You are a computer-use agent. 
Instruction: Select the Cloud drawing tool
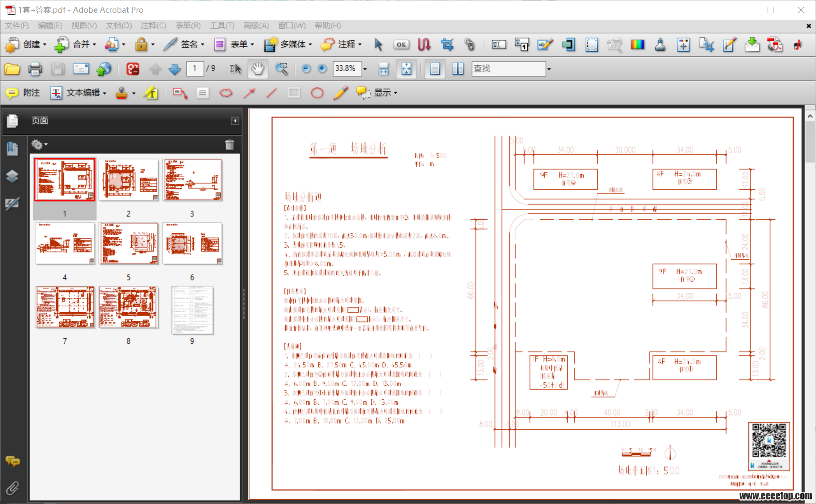click(x=226, y=93)
